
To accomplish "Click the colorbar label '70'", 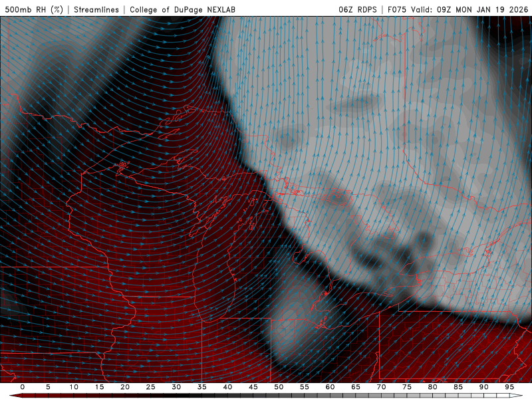I will point(381,387).
